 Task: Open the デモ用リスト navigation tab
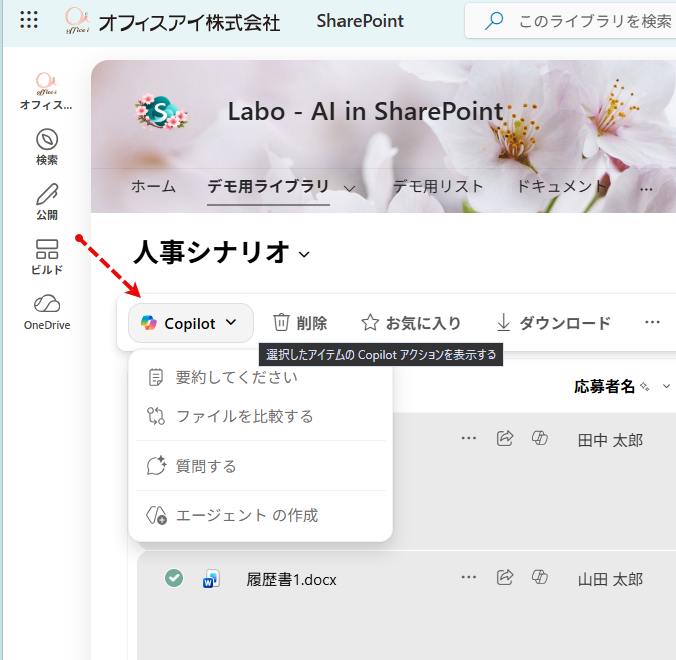pos(438,186)
